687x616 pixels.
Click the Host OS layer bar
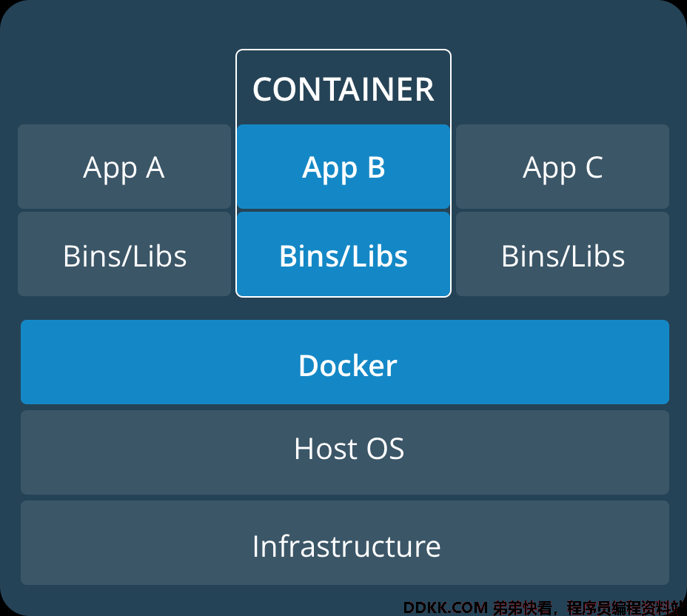(345, 452)
